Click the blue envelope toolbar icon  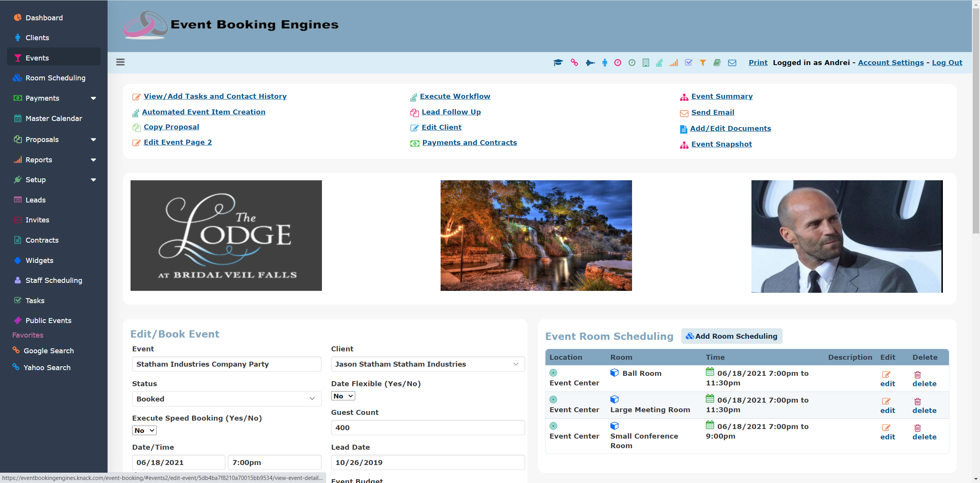732,63
